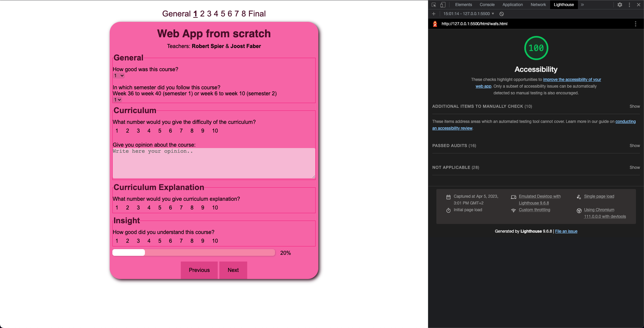
Task: Open DevTools settings gear
Action: 620,5
